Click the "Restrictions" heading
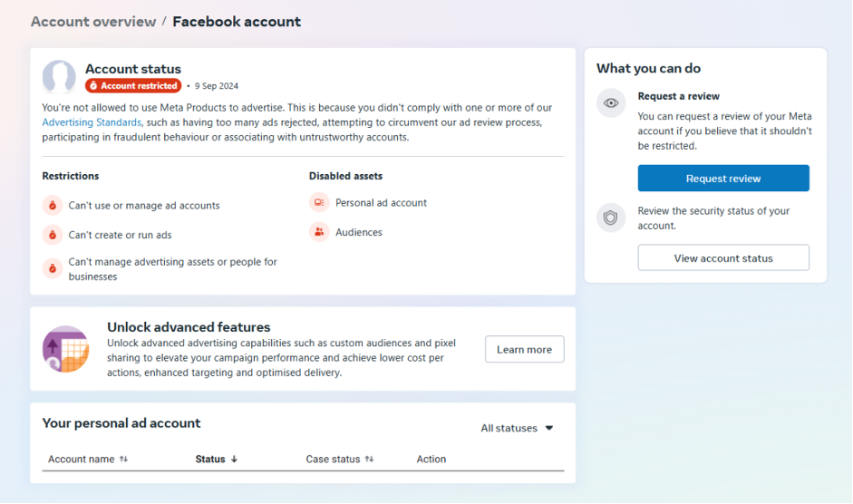Viewport: 853px width, 504px height. (71, 176)
